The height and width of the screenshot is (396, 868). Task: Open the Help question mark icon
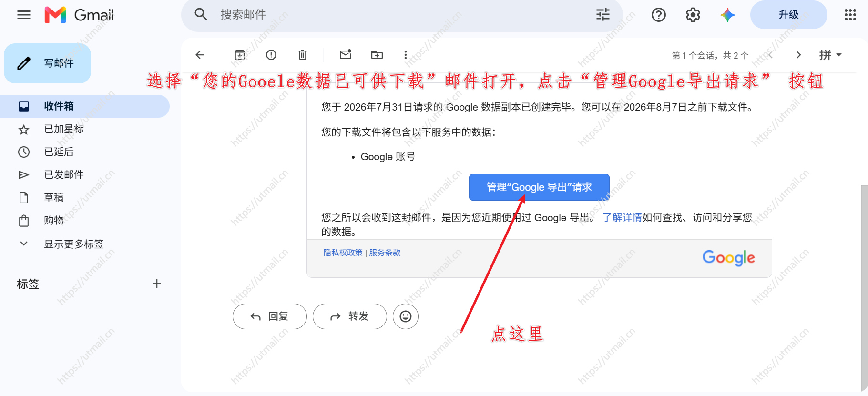tap(659, 15)
